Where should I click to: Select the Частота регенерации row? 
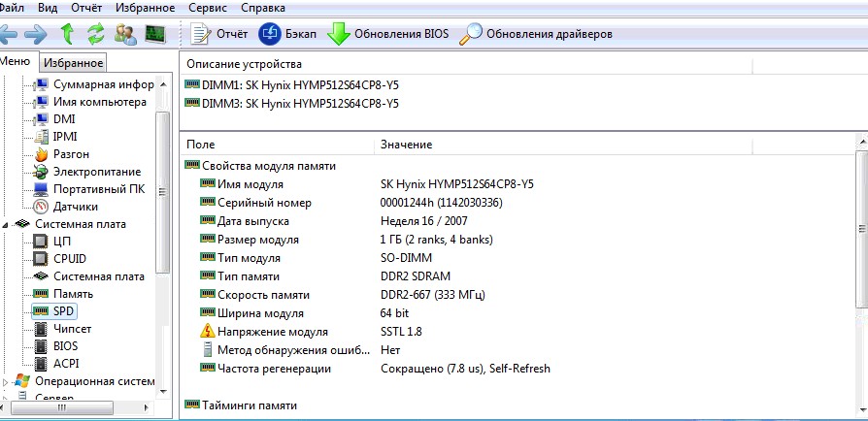pos(376,369)
